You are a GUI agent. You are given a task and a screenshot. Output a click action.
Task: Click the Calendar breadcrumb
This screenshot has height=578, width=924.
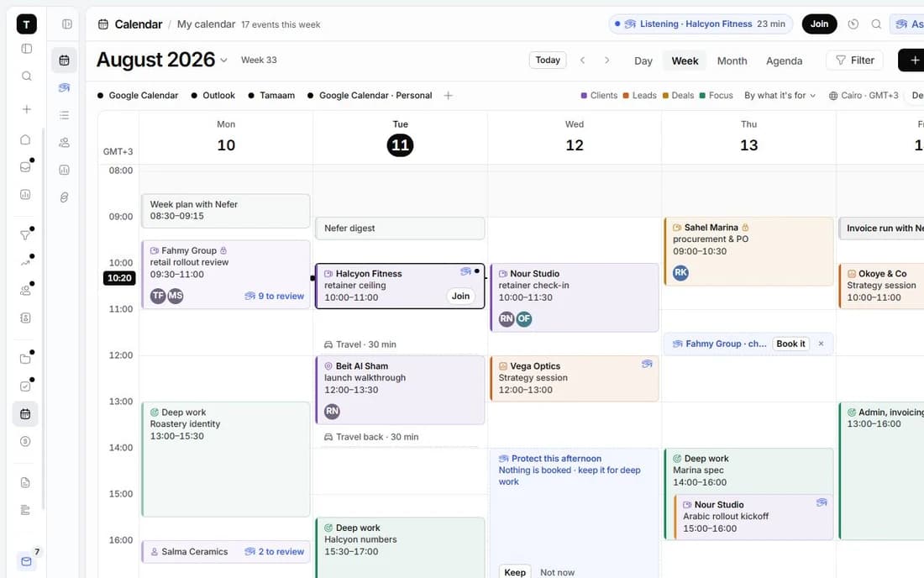(x=139, y=24)
